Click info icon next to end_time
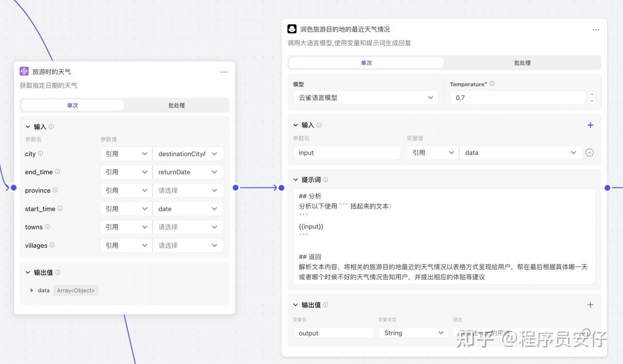The height and width of the screenshot is (364, 623). click(x=57, y=172)
